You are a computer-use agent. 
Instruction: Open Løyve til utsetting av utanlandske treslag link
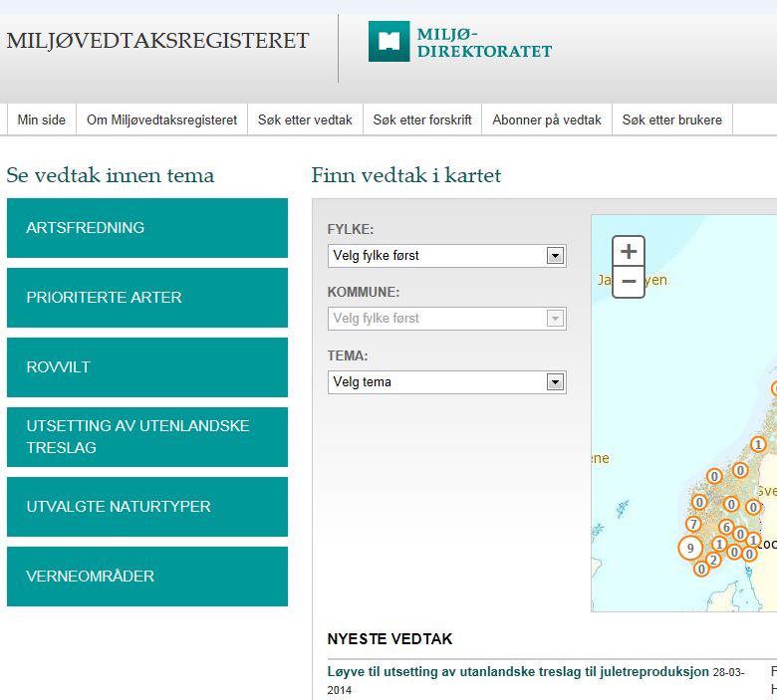tap(518, 672)
